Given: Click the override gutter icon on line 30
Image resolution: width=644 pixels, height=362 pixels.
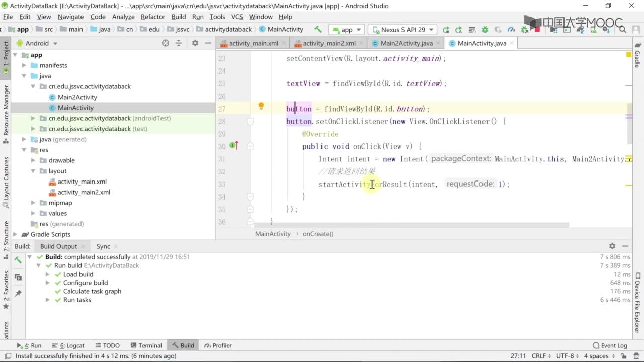Looking at the screenshot, I should [234, 146].
